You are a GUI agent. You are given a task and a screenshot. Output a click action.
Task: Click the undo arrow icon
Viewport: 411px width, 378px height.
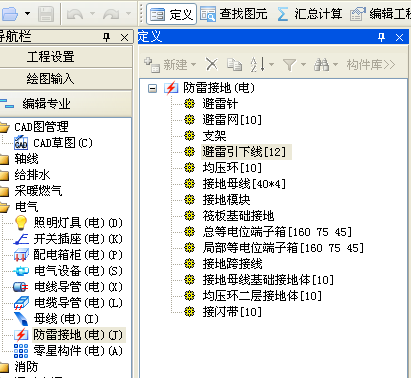[x=75, y=14]
